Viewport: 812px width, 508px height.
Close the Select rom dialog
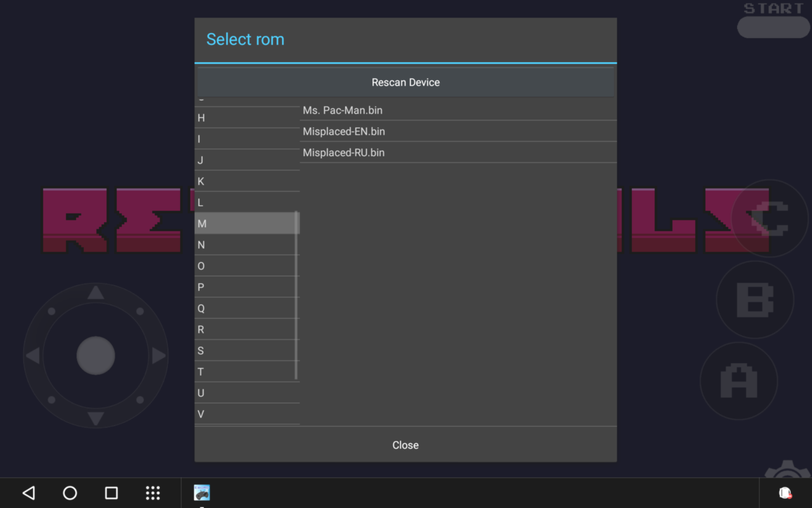(405, 445)
